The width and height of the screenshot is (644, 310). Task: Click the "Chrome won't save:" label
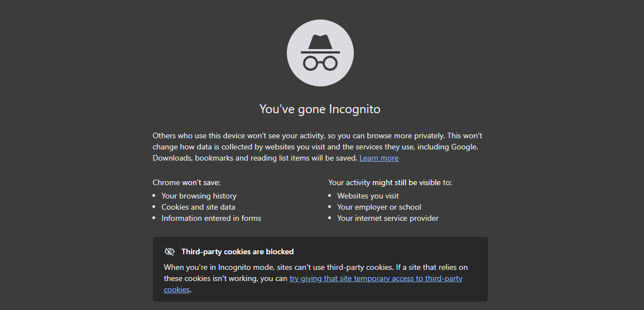(186, 182)
